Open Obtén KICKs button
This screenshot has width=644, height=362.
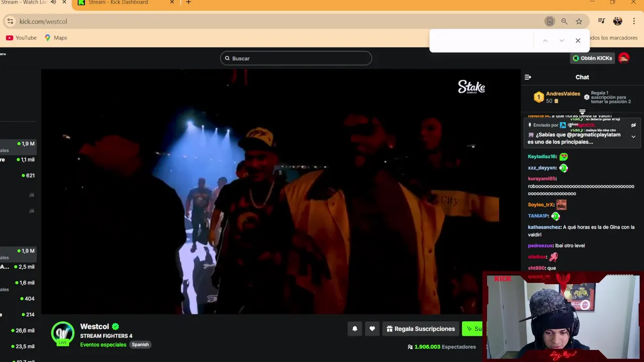pyautogui.click(x=593, y=58)
